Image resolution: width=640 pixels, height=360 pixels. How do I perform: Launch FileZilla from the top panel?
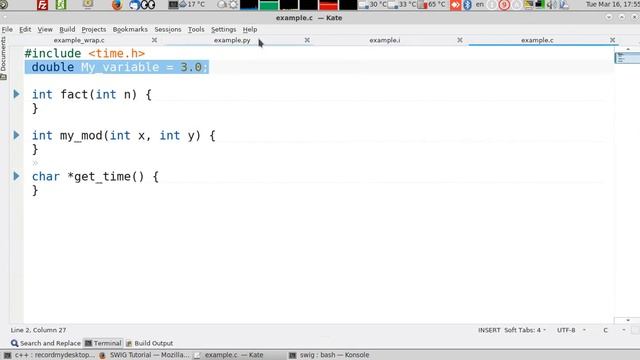42,5
